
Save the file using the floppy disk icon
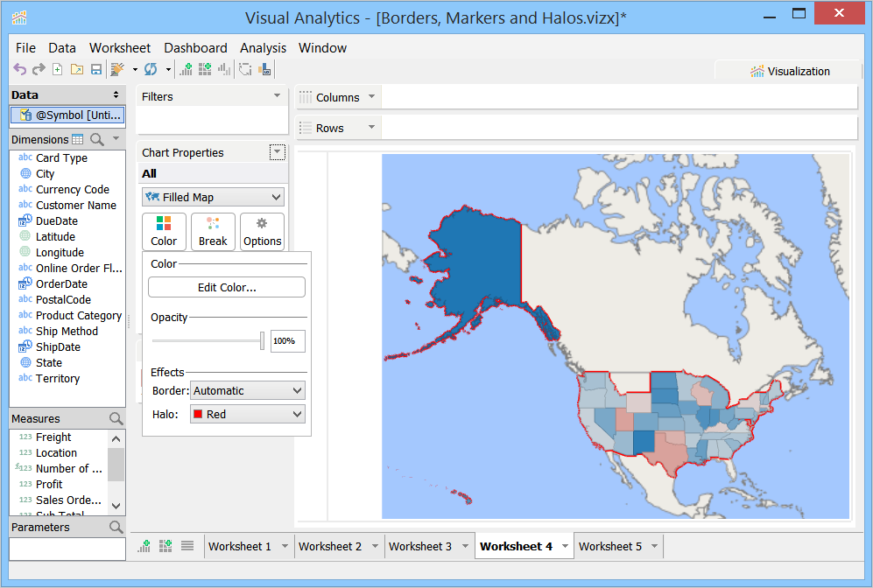point(96,69)
